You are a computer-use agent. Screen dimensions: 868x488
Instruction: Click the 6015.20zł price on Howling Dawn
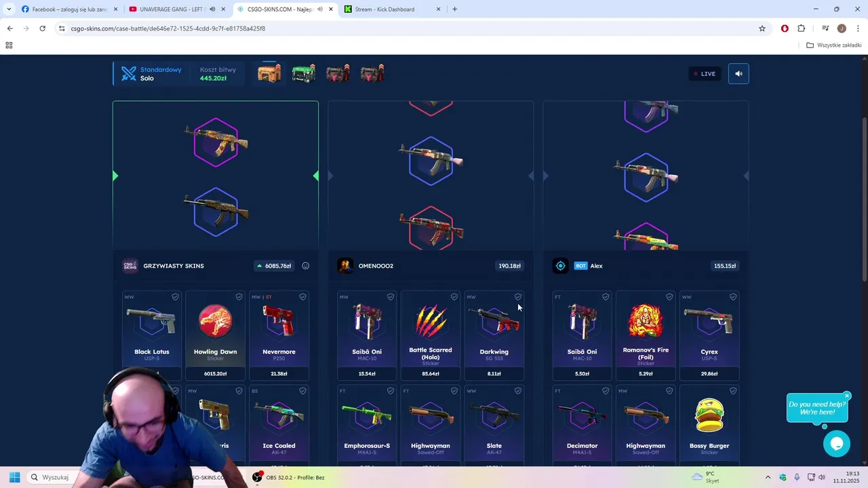pos(215,373)
